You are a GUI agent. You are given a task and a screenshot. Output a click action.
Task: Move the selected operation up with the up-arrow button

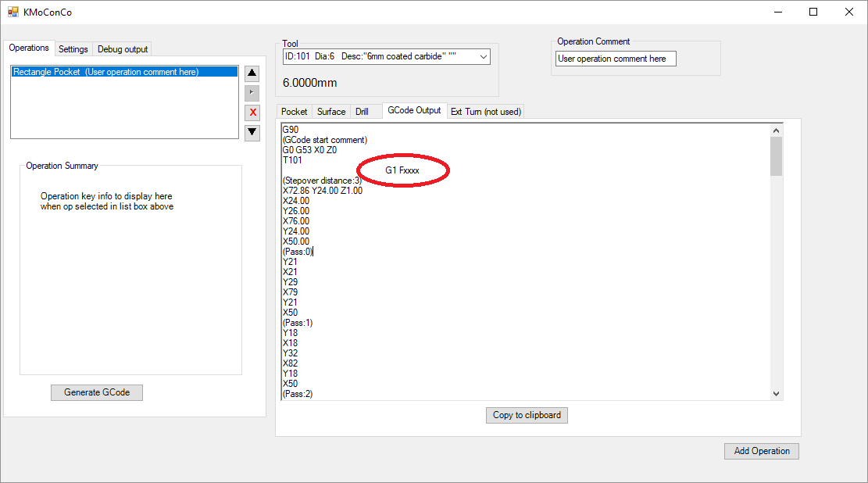(x=252, y=74)
